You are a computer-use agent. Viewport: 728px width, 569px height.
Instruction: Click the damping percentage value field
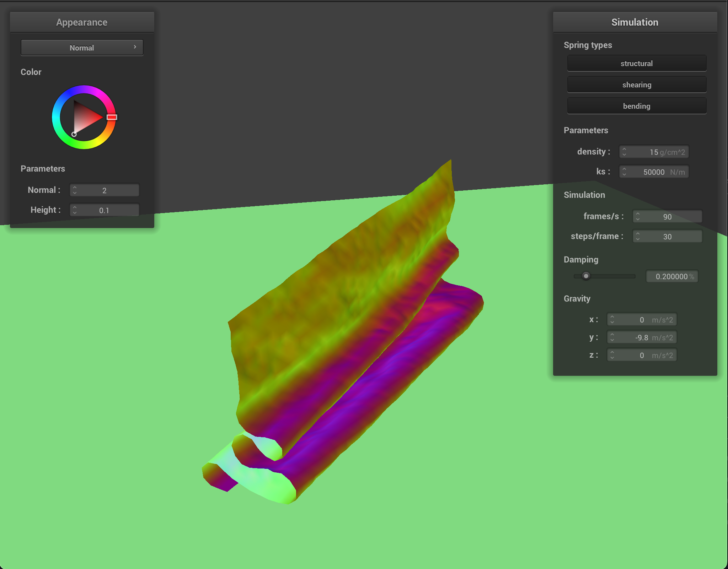671,276
